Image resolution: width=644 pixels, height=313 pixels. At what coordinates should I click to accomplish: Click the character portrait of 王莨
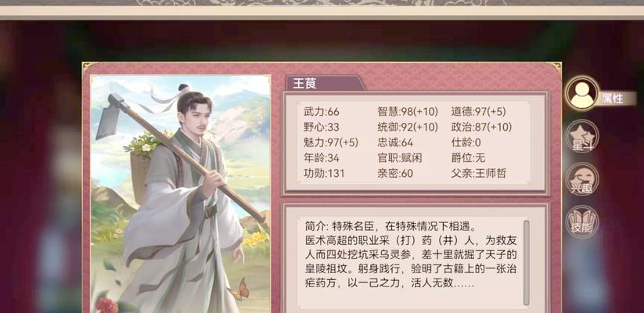[x=181, y=194]
